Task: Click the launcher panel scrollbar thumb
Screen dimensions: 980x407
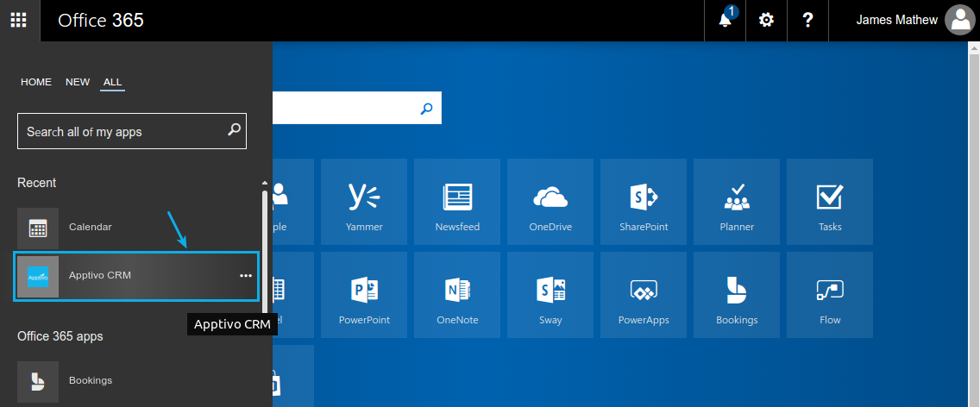Action: 264,250
